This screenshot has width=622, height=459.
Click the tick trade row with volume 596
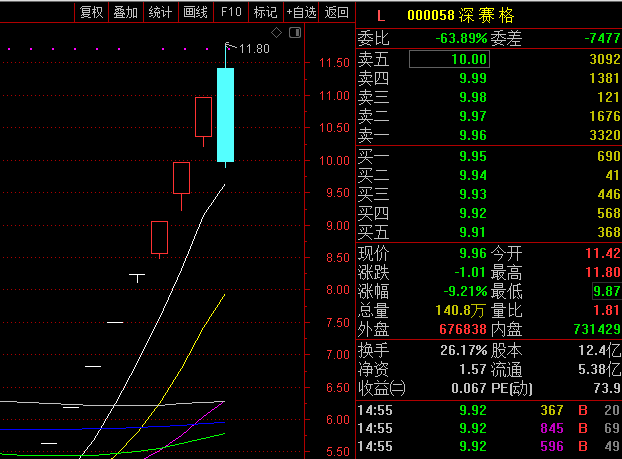pos(489,447)
